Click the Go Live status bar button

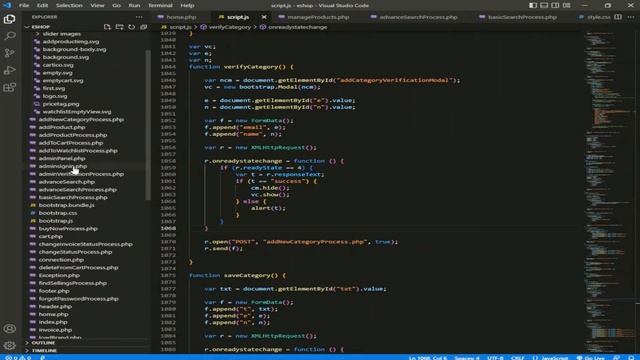[x=590, y=358]
